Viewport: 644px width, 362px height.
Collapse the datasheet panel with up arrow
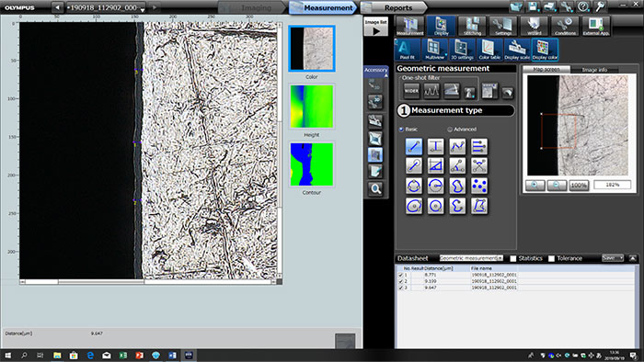(633, 258)
